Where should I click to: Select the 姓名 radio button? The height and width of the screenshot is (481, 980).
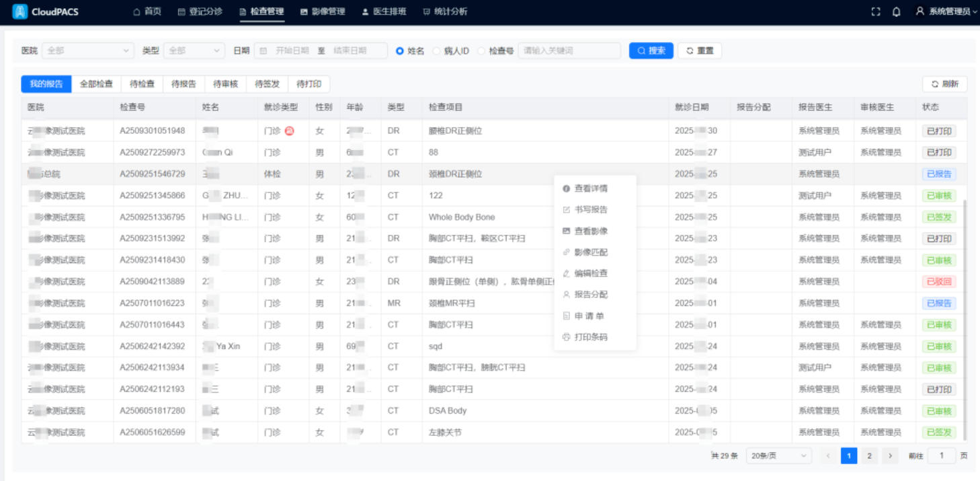(400, 51)
